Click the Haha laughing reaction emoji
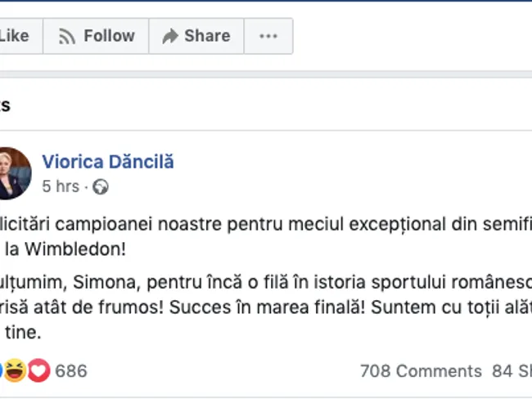 pos(16,371)
